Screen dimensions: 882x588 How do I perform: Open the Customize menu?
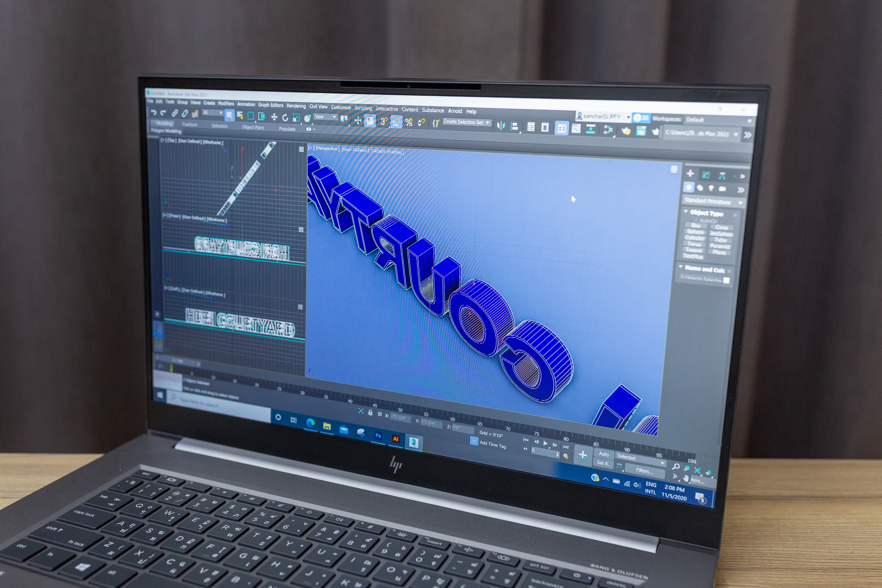click(341, 107)
